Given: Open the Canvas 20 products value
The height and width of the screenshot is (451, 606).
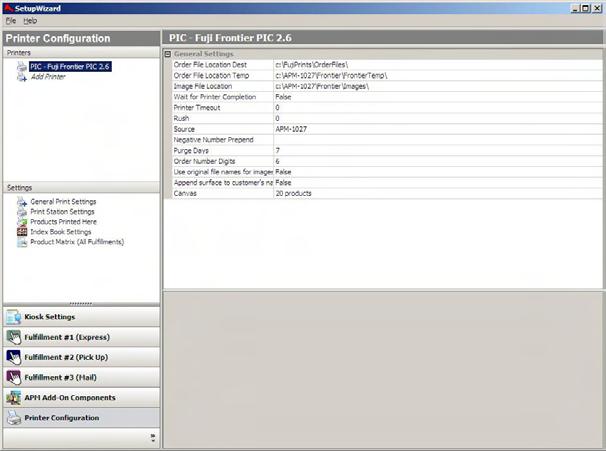Looking at the screenshot, I should click(438, 193).
